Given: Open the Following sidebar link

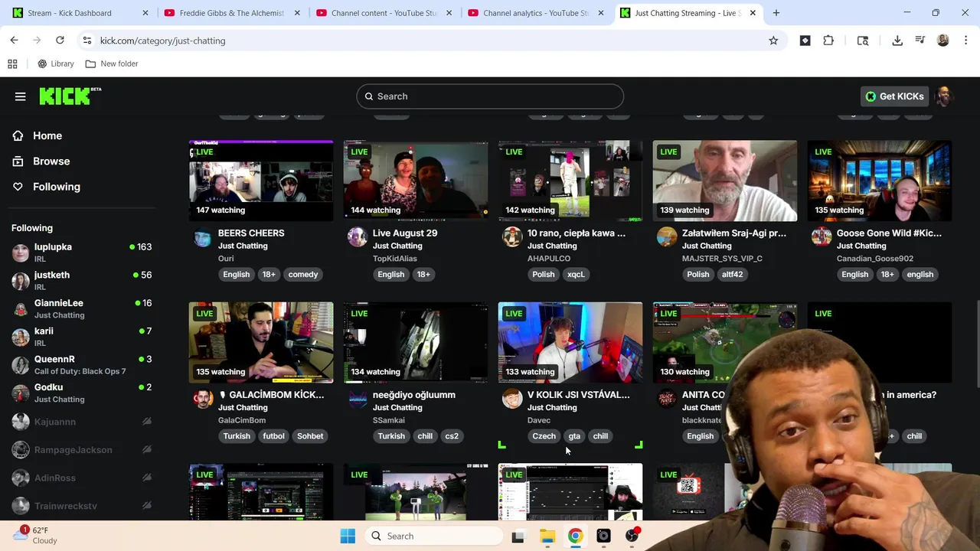Looking at the screenshot, I should point(57,186).
